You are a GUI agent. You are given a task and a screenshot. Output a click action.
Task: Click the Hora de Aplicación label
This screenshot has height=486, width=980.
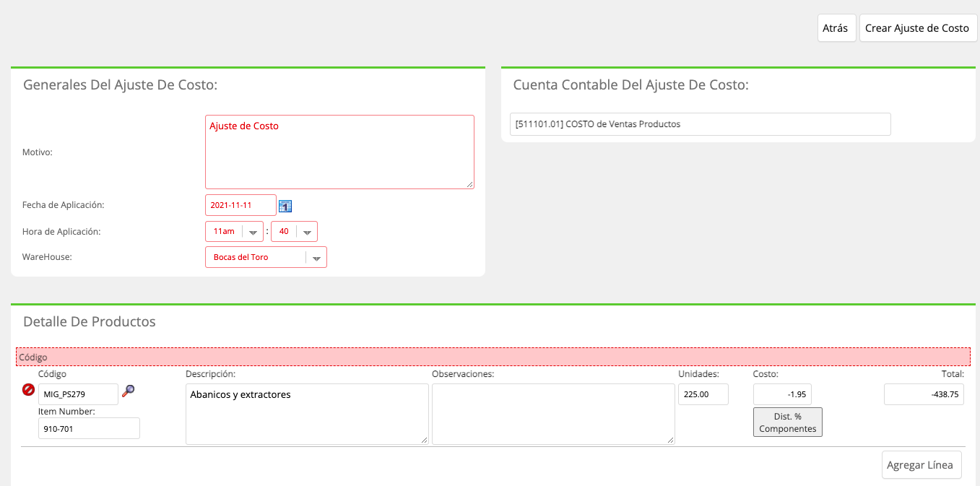[61, 232]
